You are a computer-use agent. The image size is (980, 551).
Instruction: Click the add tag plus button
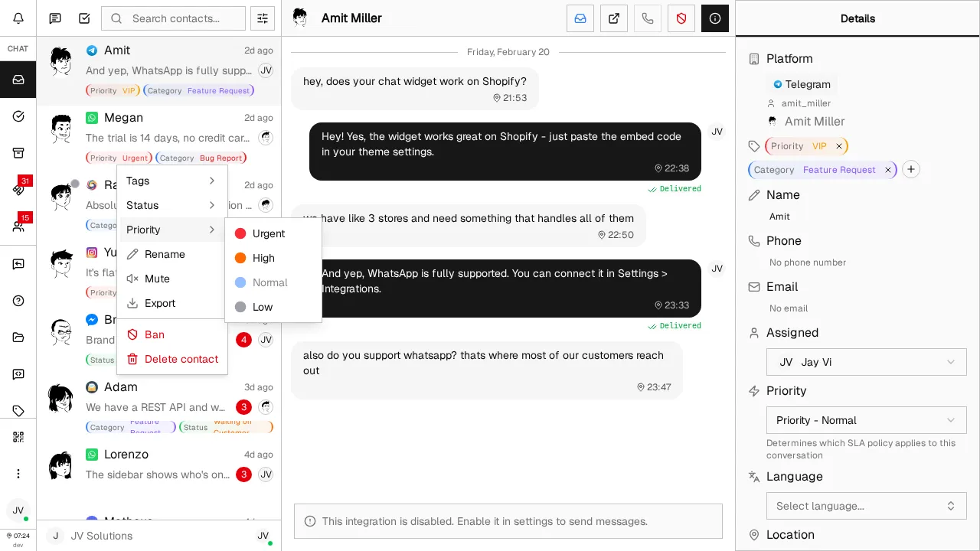click(x=910, y=170)
